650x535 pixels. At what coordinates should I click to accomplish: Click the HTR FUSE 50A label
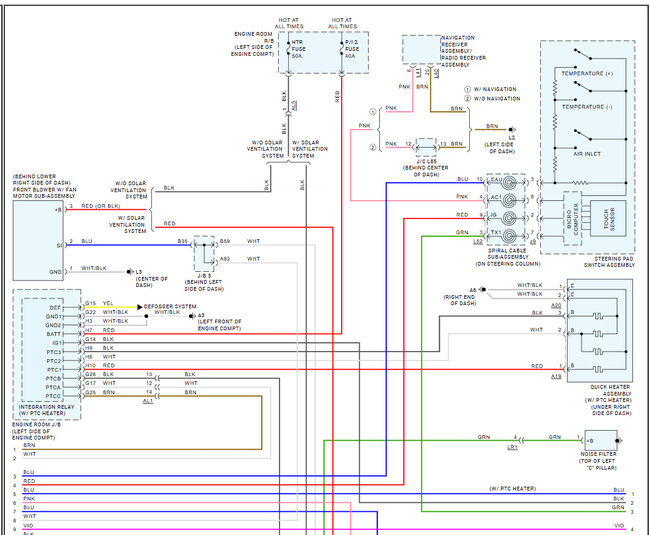tap(298, 49)
